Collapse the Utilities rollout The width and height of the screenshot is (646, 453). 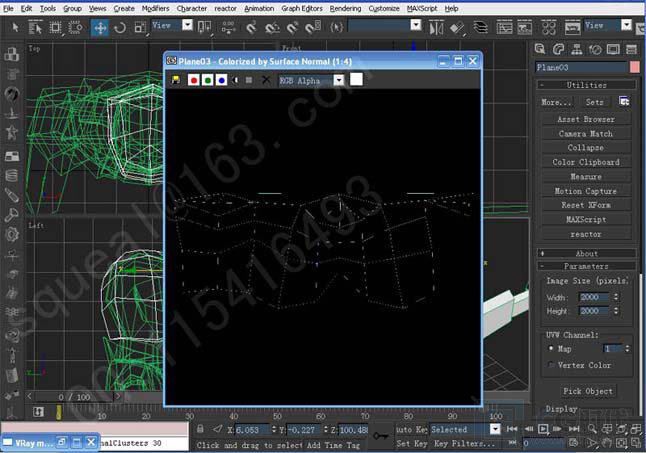click(586, 85)
